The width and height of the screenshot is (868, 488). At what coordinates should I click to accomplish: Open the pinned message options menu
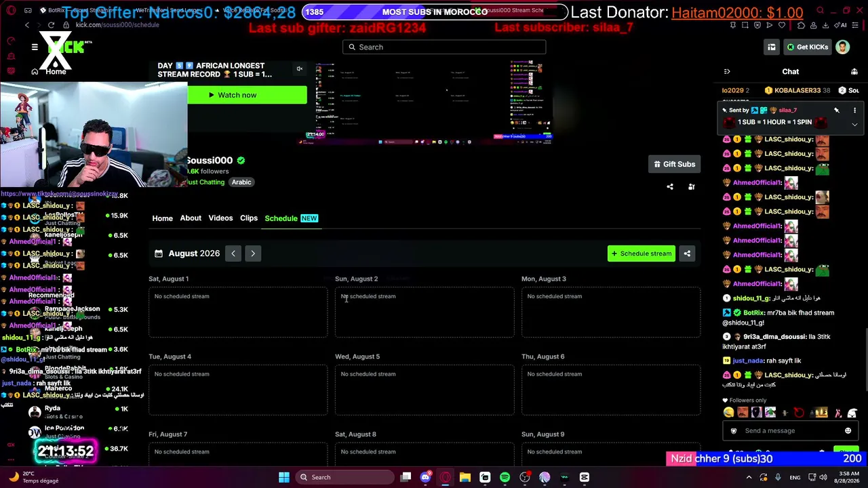click(854, 110)
